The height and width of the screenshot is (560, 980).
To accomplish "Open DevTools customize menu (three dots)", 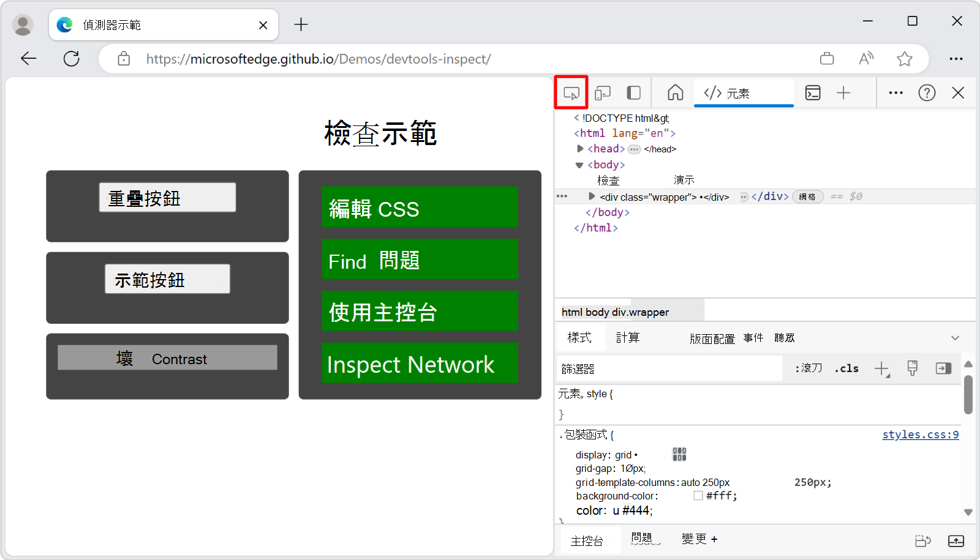I will (x=895, y=92).
